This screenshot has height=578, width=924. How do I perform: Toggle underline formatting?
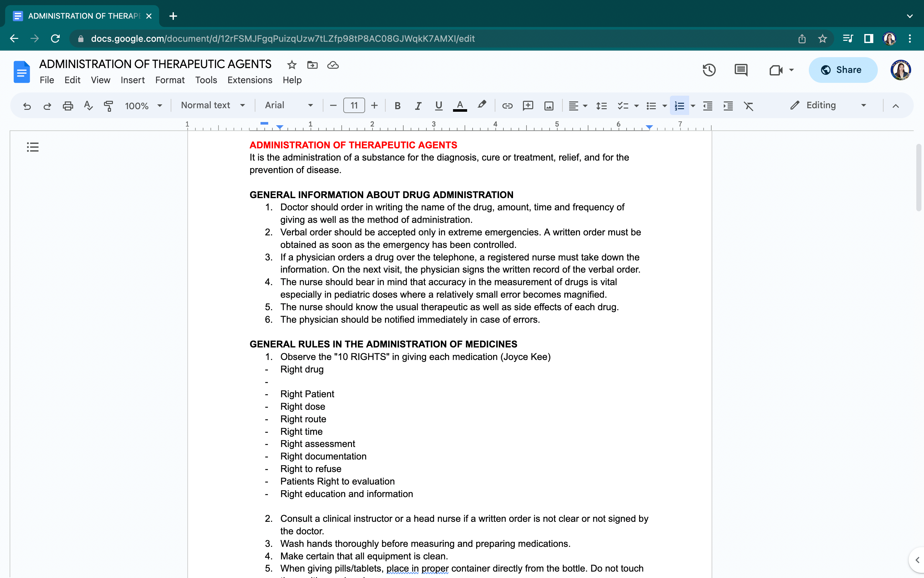pos(439,106)
